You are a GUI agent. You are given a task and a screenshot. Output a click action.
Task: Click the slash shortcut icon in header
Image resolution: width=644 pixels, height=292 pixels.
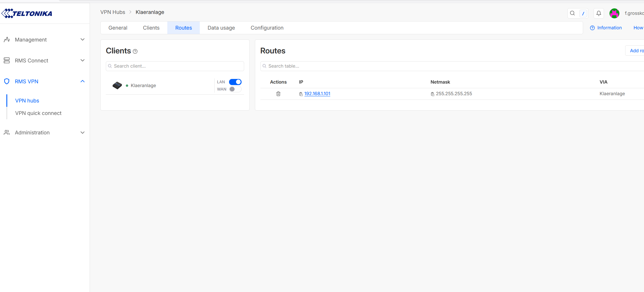click(583, 13)
